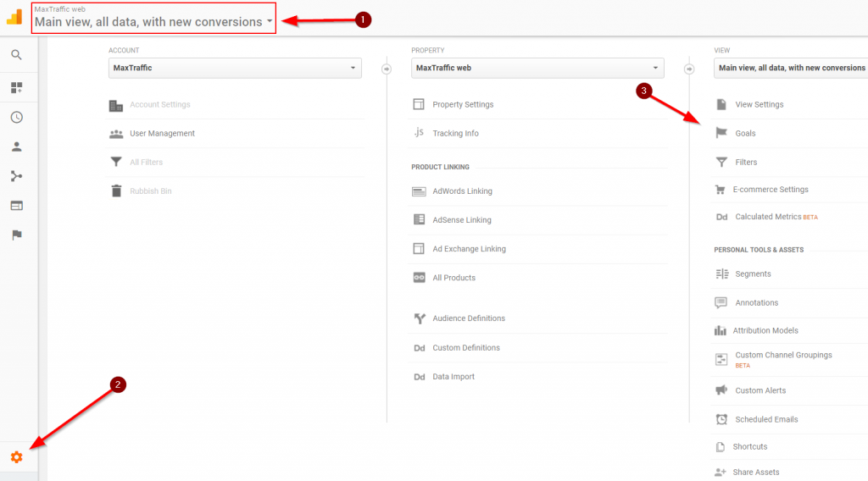Open AdWords Linking link
This screenshot has height=481, width=868.
462,191
